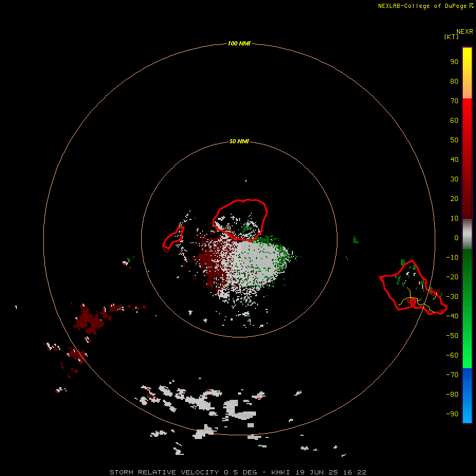
Task: Click the positive 60 tick label on the scale
Action: (454, 120)
